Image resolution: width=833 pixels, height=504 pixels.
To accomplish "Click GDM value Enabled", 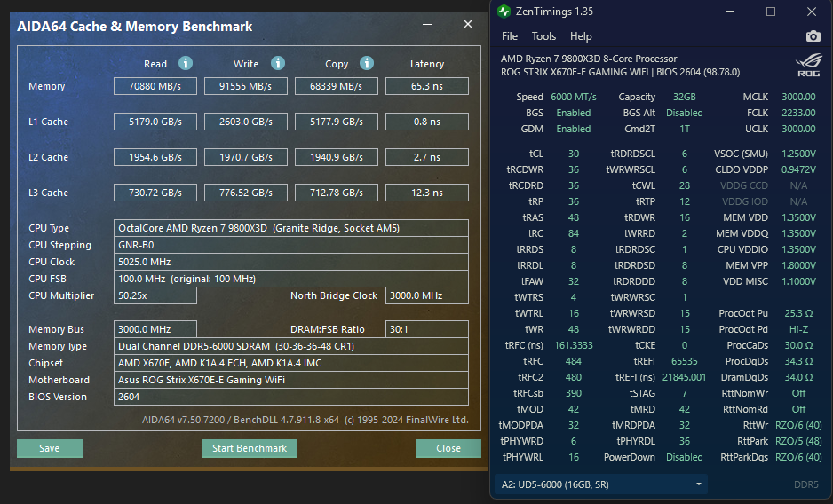I will pos(573,129).
